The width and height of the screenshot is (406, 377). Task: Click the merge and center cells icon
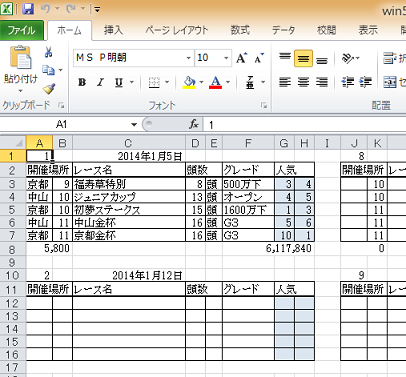point(390,82)
